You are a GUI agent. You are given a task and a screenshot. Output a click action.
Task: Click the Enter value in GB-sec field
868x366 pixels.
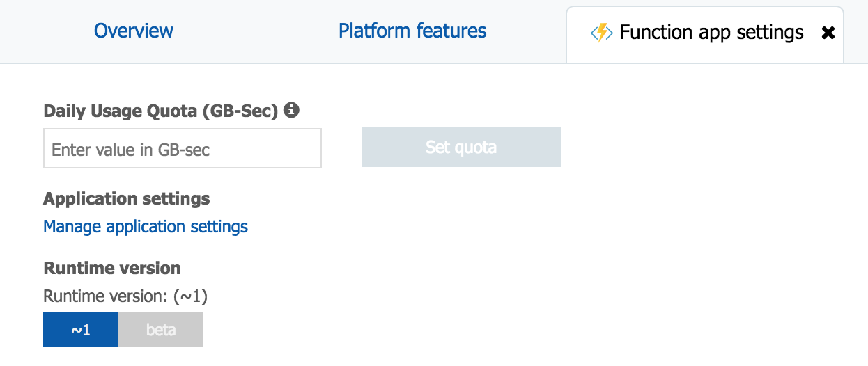(183, 148)
